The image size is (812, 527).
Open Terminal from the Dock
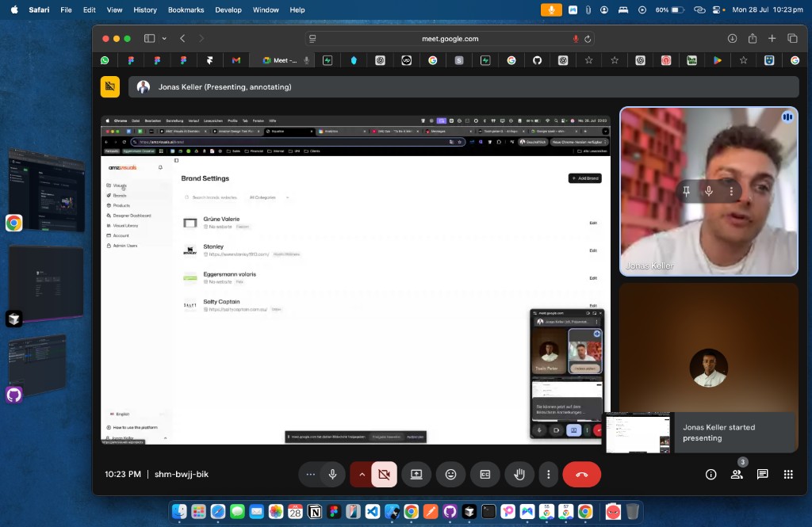(x=488, y=512)
